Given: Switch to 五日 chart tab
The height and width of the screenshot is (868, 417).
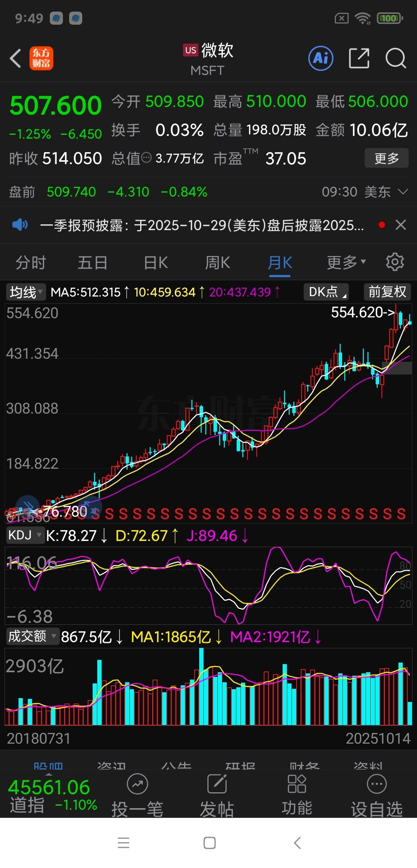Looking at the screenshot, I should 93,263.
